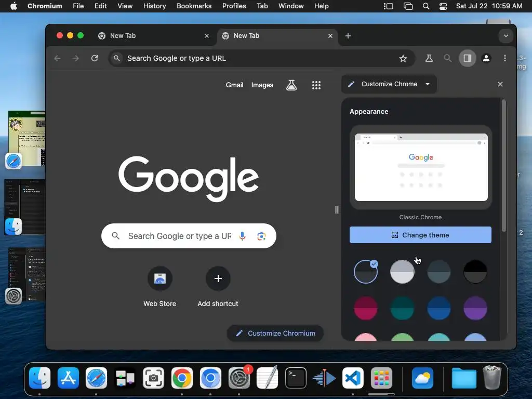532x399 pixels.
Task: Focus the Google search box on page
Action: (189, 236)
